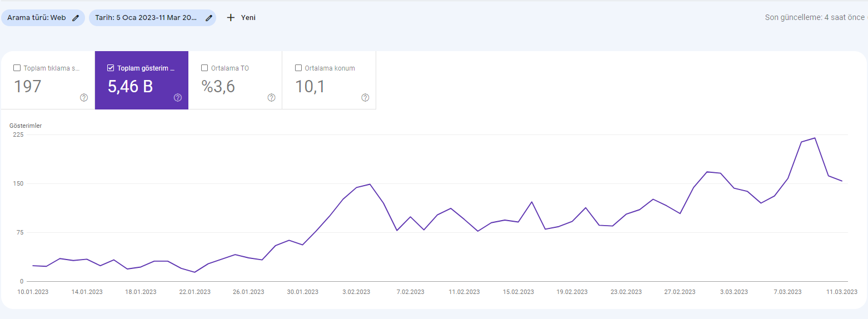Open the Tarih date range filter chip
This screenshot has height=319, width=868.
(x=152, y=18)
